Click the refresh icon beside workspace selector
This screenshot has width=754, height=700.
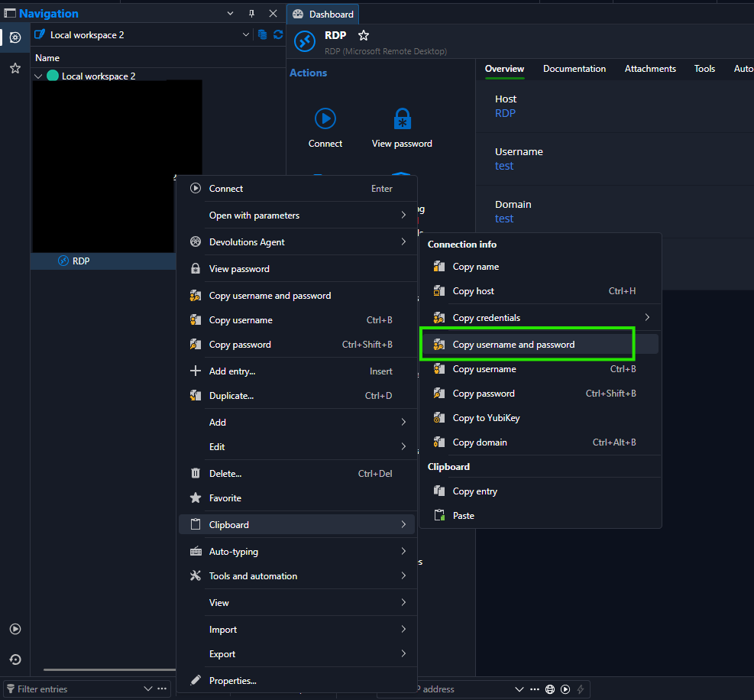pyautogui.click(x=278, y=34)
